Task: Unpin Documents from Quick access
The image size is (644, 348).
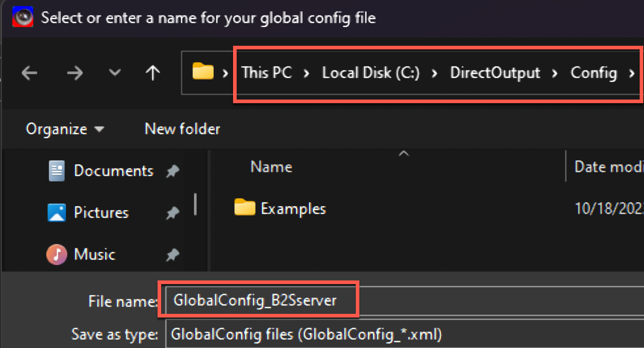Action: (x=173, y=170)
